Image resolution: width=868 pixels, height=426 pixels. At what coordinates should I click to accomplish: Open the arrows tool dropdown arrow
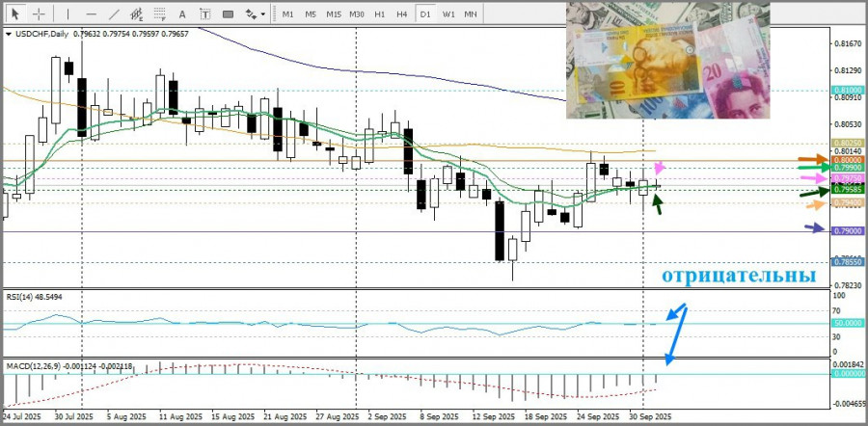coord(262,14)
